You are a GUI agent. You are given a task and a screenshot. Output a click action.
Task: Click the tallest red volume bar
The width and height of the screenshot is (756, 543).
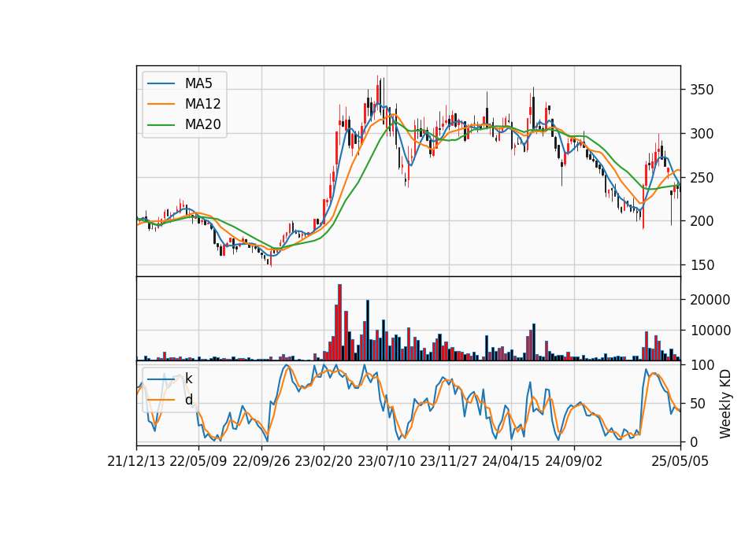340,323
